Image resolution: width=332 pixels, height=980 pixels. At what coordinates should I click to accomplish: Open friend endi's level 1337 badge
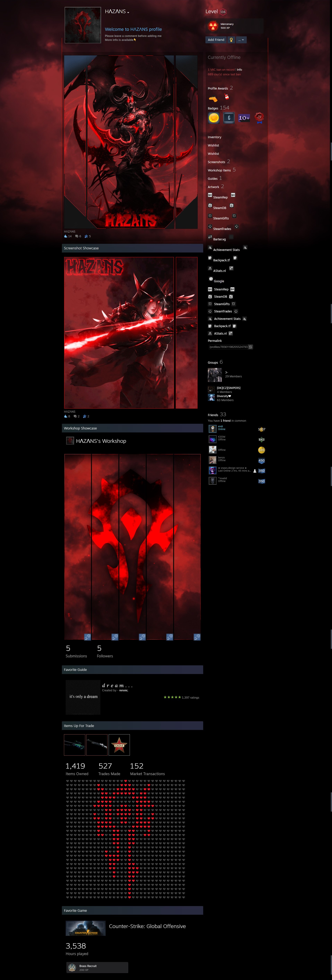pyautogui.click(x=262, y=429)
